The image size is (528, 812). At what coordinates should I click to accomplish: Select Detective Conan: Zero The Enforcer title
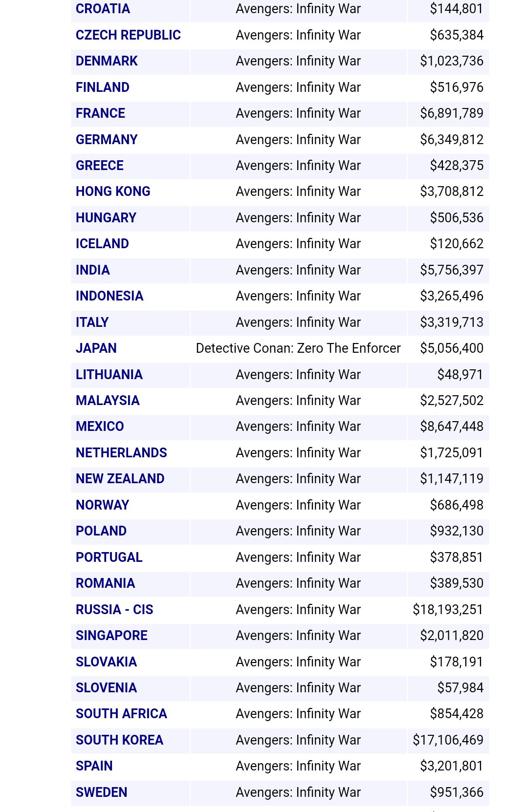[298, 348]
